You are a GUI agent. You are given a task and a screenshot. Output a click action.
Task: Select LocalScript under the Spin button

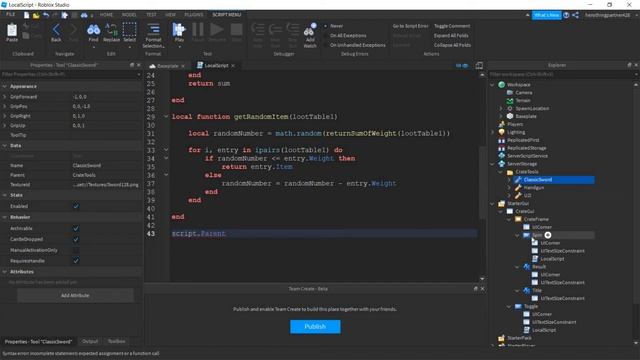coord(552,259)
